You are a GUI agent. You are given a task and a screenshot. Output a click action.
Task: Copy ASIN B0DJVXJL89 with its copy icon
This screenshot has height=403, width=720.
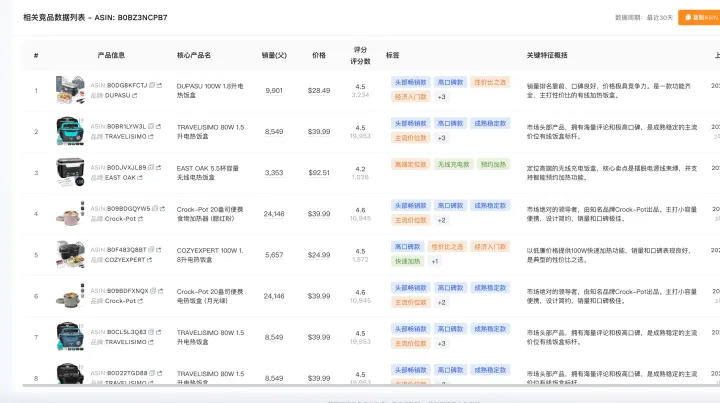pyautogui.click(x=151, y=168)
